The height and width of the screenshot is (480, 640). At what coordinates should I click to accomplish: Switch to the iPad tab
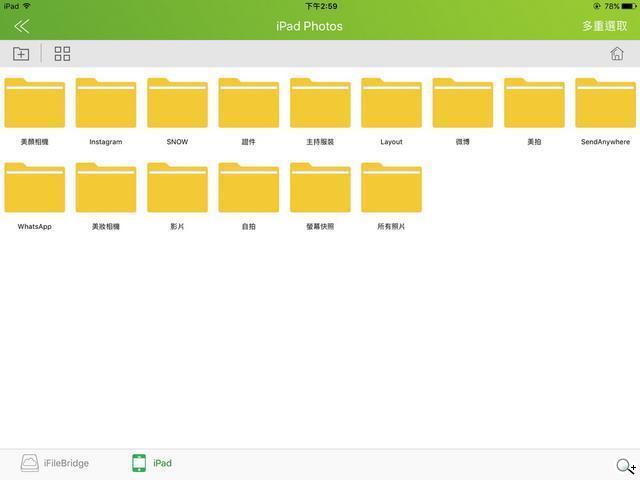pos(152,463)
